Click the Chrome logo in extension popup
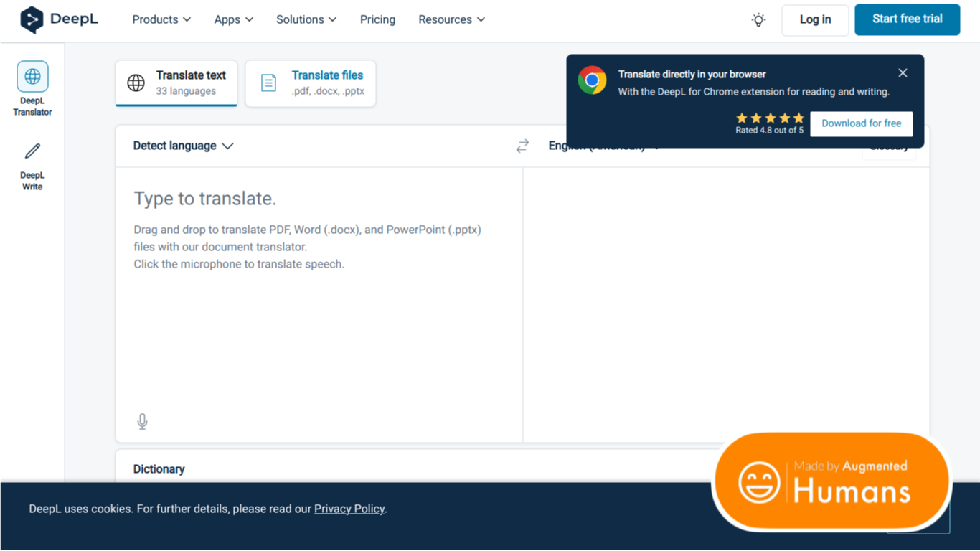 pos(592,80)
